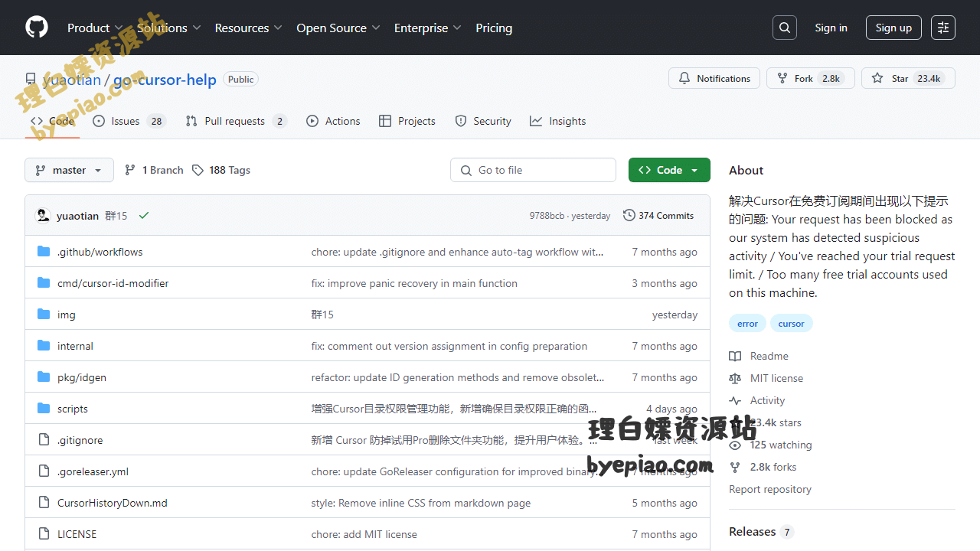980x551 pixels.
Task: Open the Security tab
Action: (x=483, y=121)
